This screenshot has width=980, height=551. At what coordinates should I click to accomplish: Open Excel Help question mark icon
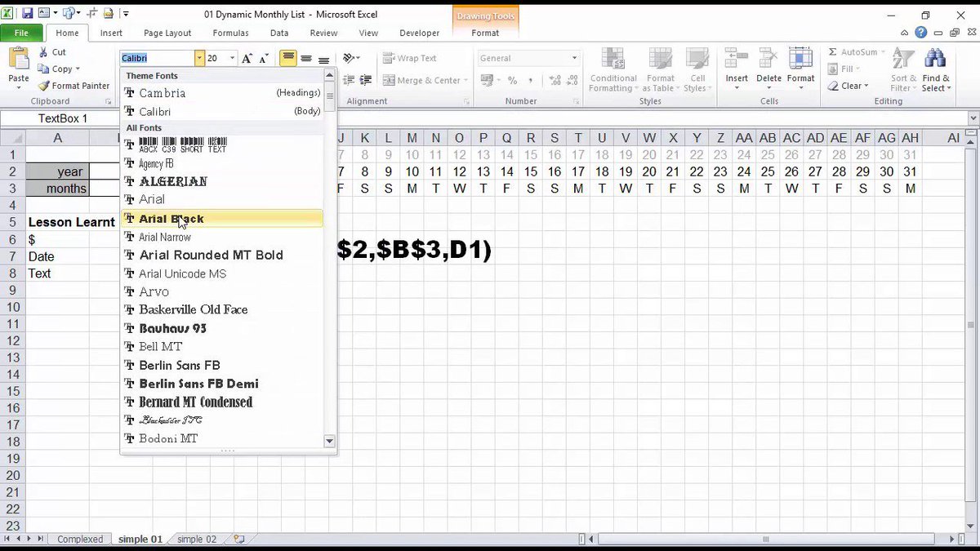(920, 33)
